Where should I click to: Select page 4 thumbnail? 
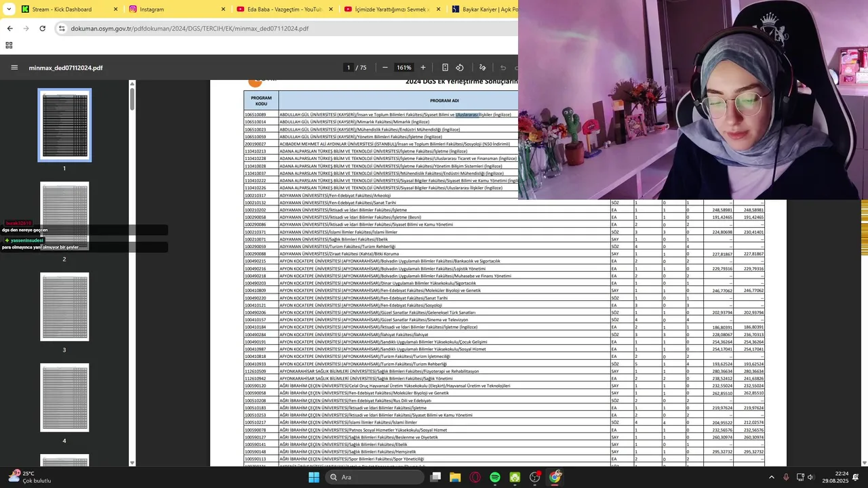64,398
